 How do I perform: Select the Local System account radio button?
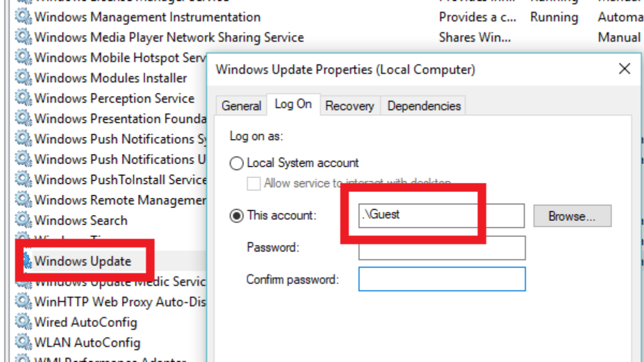click(x=237, y=164)
